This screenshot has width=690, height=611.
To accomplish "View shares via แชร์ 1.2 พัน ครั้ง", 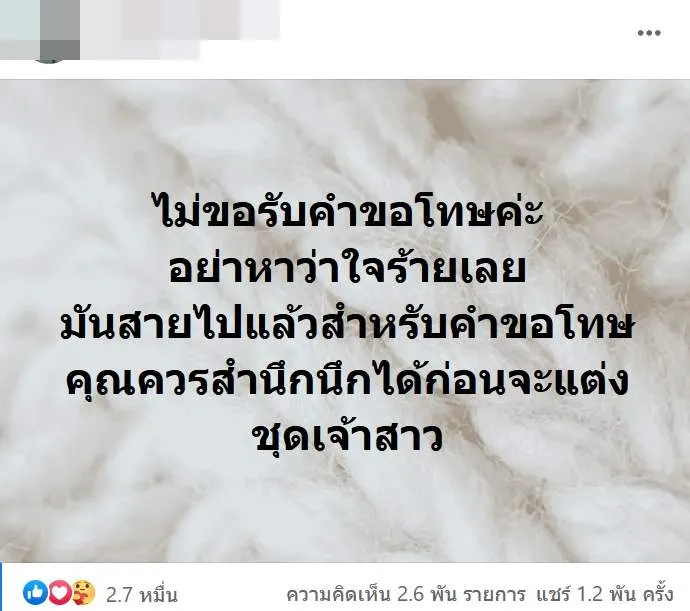I will click(x=605, y=595).
